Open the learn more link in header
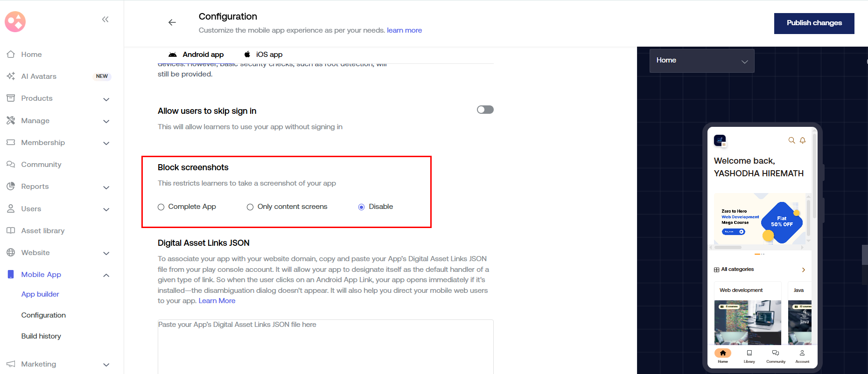The height and width of the screenshot is (374, 868). pyautogui.click(x=404, y=30)
